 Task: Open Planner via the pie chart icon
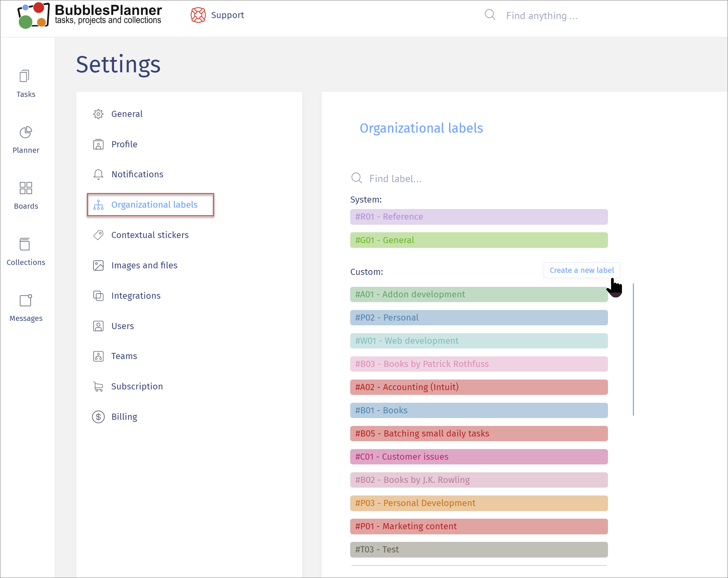pyautogui.click(x=26, y=132)
